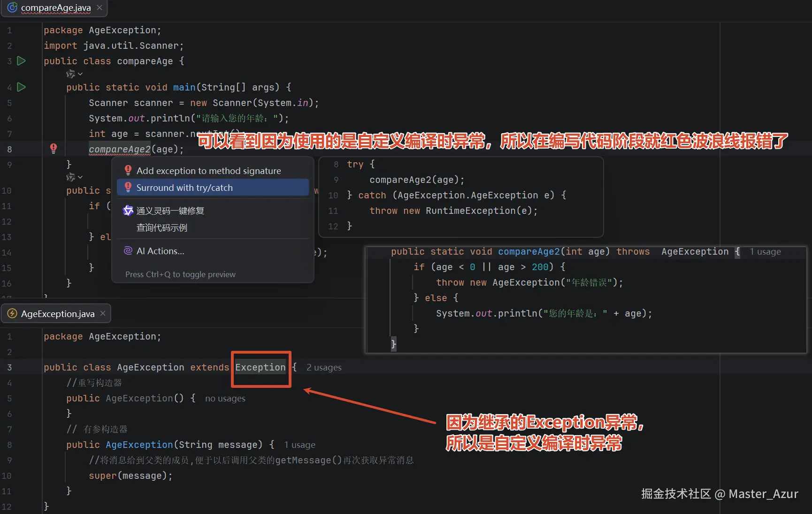Click red bulb icon beside Surround with try/catch

128,187
